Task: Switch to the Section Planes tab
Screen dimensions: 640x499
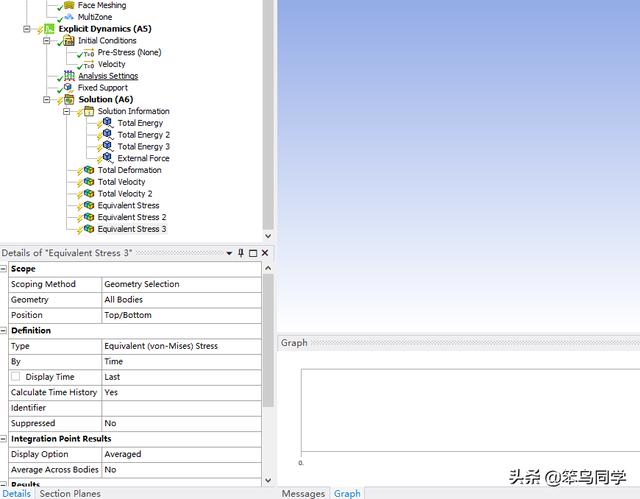Action: tap(69, 493)
